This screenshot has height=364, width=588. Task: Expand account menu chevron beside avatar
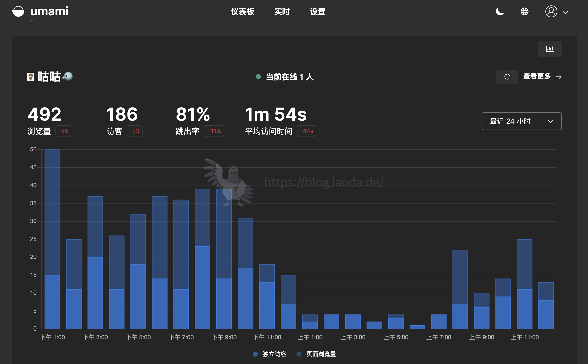tap(565, 12)
